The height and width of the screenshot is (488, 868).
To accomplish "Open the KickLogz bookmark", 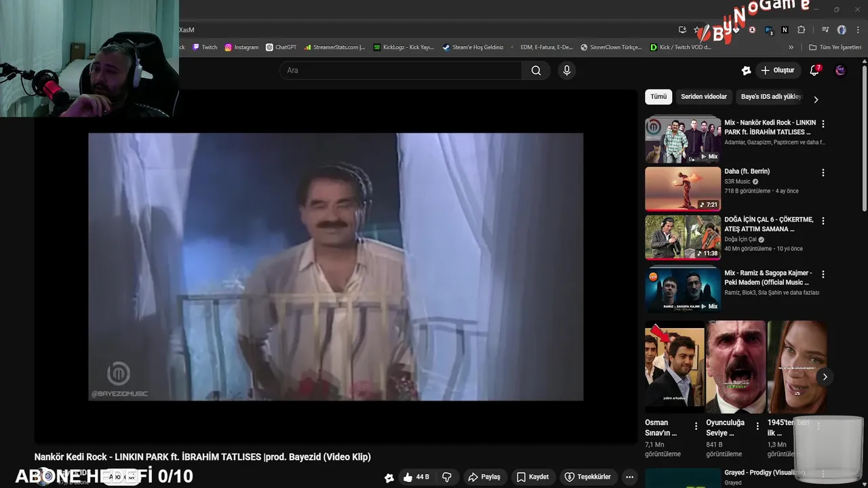I will coord(404,47).
